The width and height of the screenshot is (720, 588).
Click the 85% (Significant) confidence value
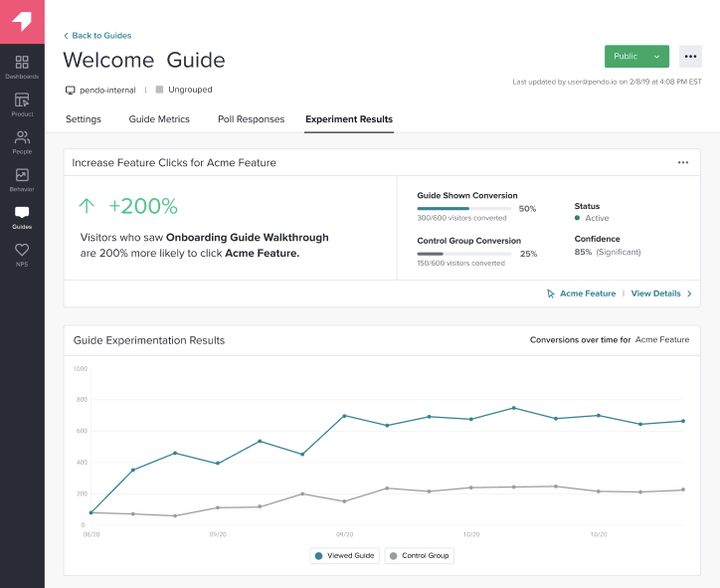608,252
